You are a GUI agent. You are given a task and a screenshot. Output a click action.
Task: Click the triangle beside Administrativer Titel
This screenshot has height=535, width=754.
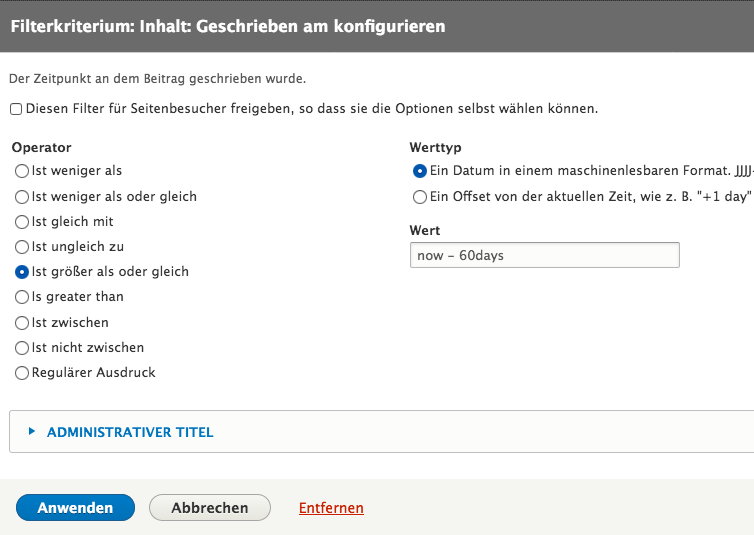pos(32,432)
